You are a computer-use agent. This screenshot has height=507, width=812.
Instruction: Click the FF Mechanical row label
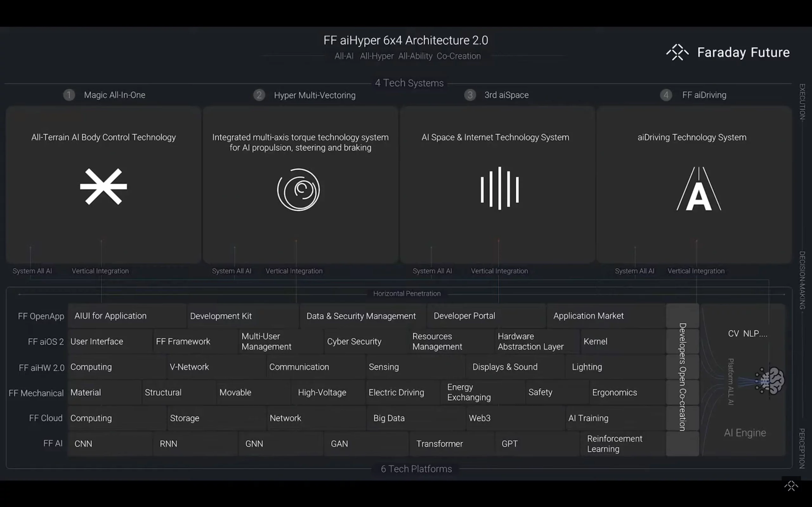point(36,393)
